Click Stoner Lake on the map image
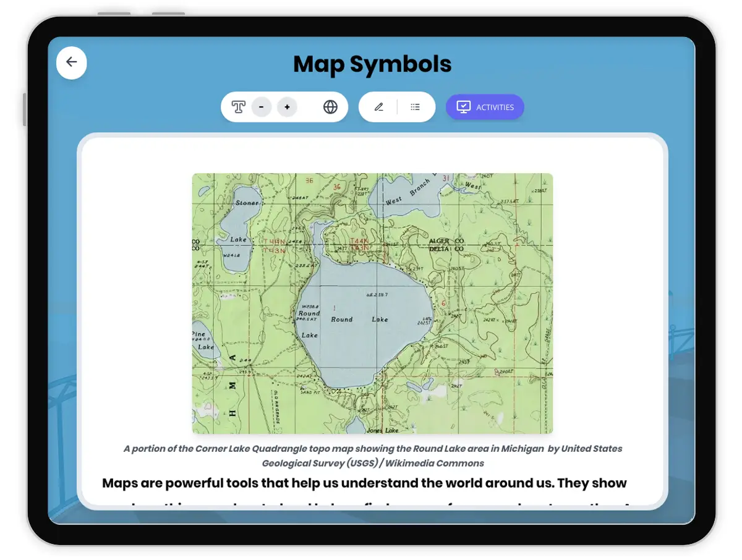The image size is (742, 560). pos(246,203)
